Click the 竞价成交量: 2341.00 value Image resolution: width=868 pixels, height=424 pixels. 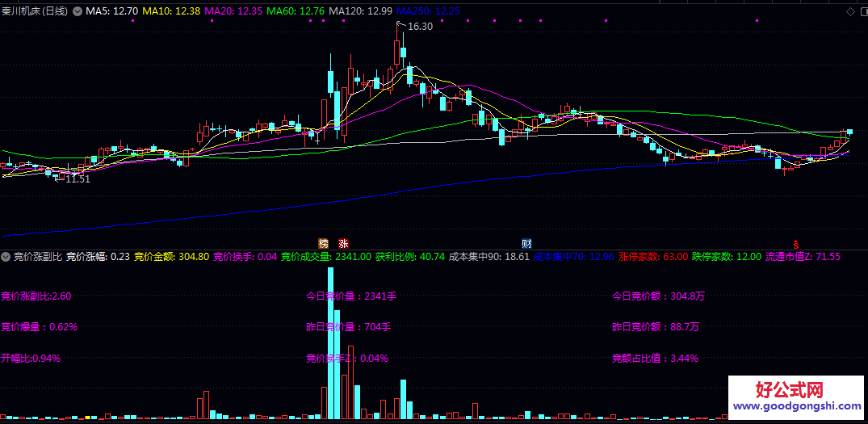326,256
